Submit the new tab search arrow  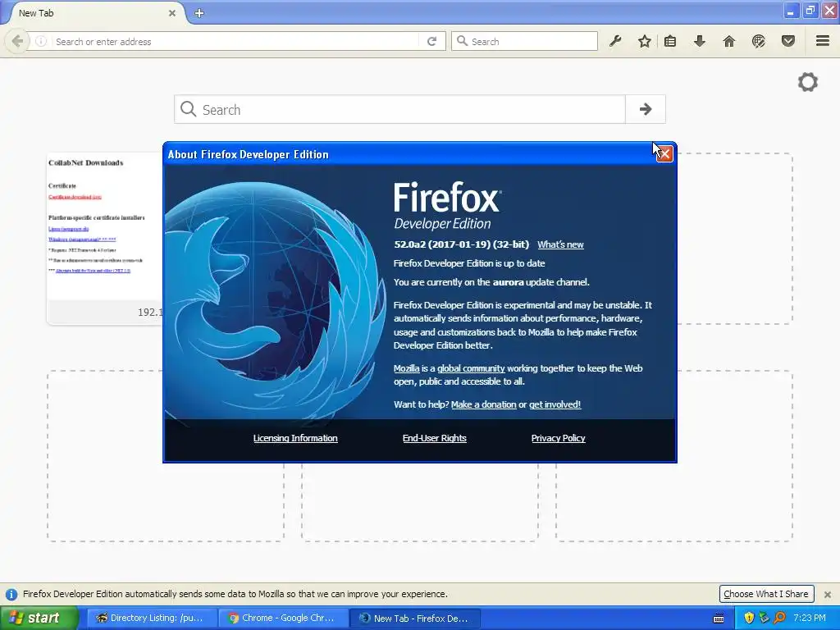pyautogui.click(x=646, y=109)
